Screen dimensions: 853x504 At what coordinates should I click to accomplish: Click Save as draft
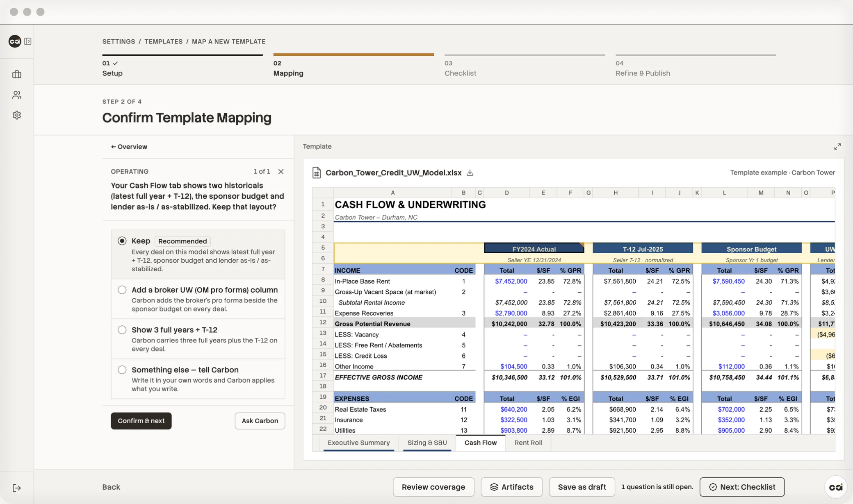coord(582,487)
